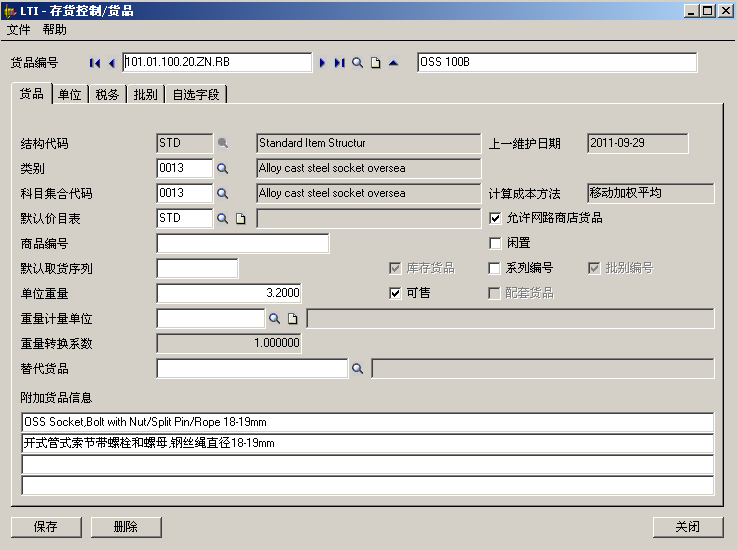This screenshot has height=550, width=737.
Task: Click new document icon beside 货品编号
Action: click(376, 63)
